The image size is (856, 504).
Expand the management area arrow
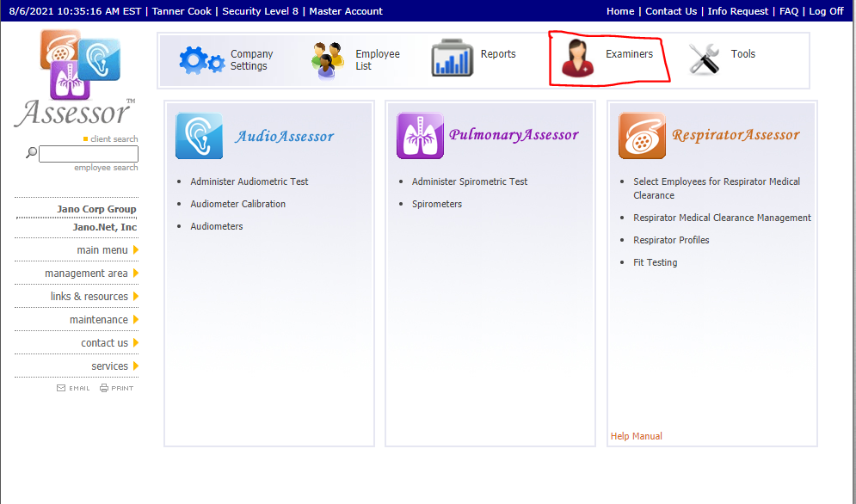(x=136, y=273)
